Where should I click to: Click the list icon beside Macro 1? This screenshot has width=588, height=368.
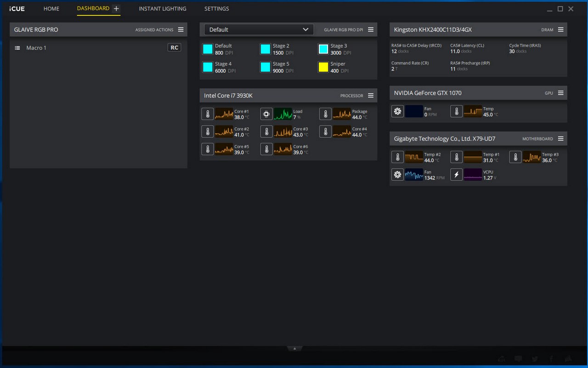click(x=17, y=48)
